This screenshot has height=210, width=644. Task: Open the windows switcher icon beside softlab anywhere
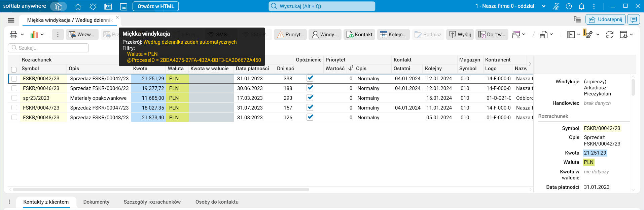pyautogui.click(x=59, y=6)
